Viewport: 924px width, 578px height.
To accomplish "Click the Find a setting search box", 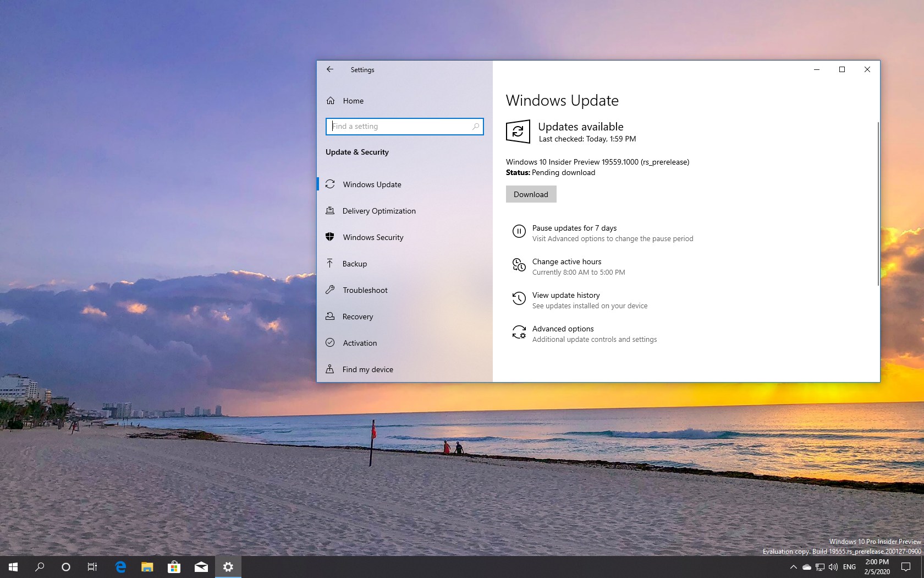I will pos(405,126).
